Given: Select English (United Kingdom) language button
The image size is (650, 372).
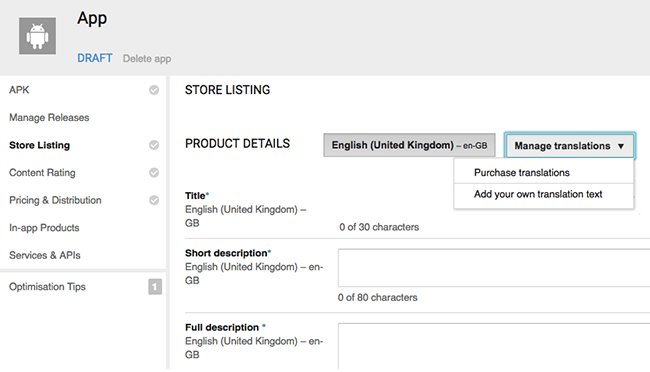Looking at the screenshot, I should 409,145.
